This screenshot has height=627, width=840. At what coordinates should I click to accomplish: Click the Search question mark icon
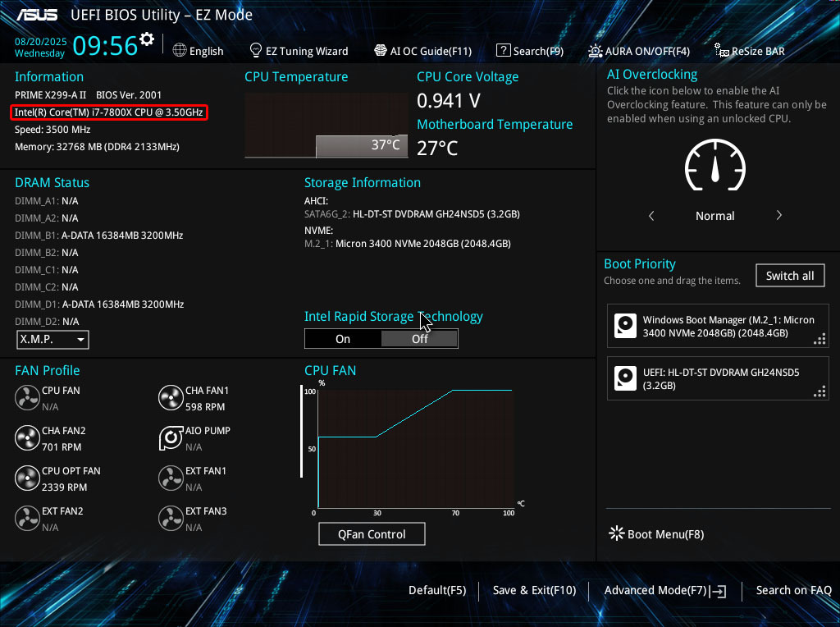tap(503, 50)
